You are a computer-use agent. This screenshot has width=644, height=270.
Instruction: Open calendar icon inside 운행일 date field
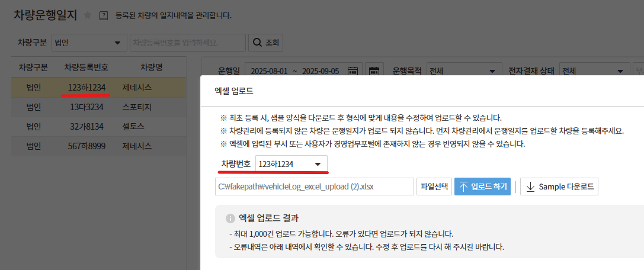(354, 71)
